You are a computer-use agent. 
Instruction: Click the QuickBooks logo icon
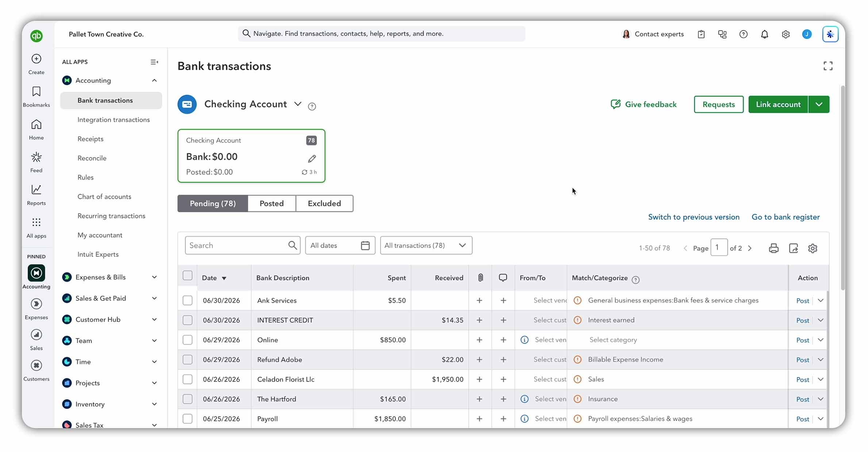pyautogui.click(x=36, y=35)
